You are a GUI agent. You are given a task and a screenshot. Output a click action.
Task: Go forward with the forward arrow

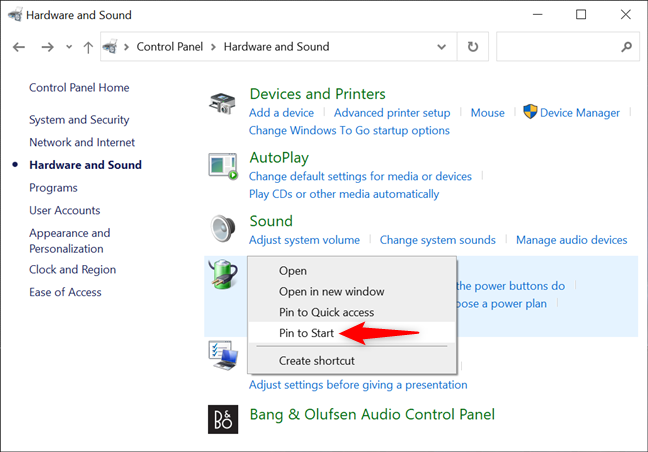coord(48,47)
